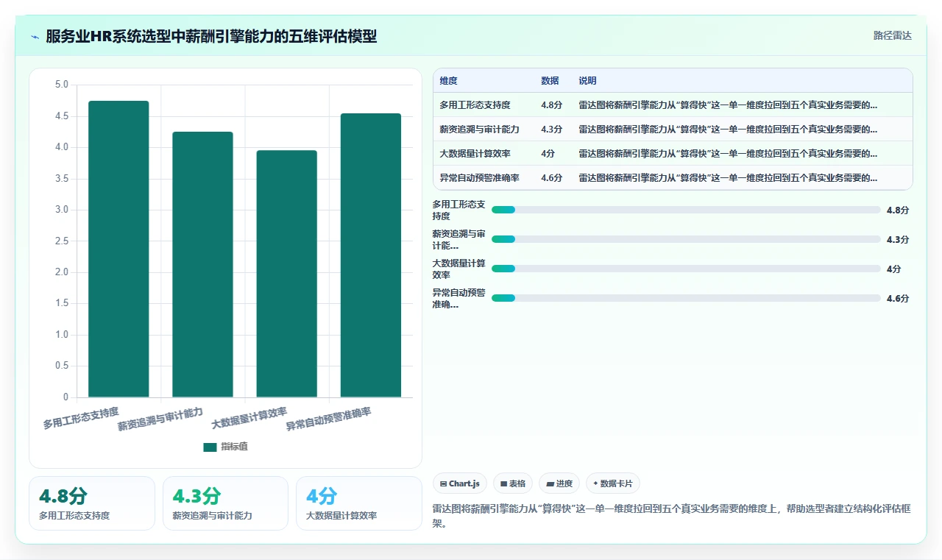Click the 数据卡片 tag button
The image size is (942, 560).
(x=613, y=483)
